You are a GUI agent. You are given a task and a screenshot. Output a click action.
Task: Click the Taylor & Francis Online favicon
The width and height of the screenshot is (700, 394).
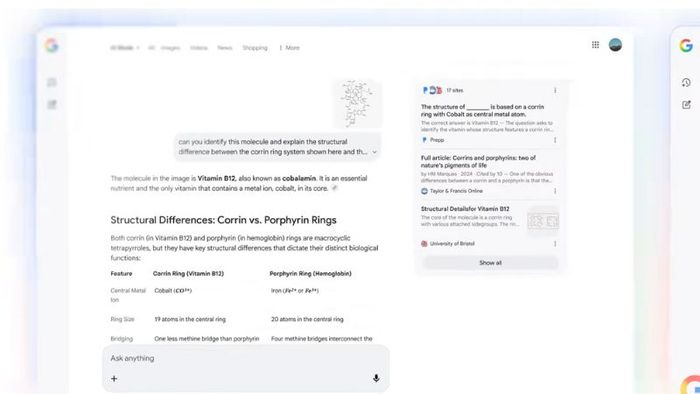424,191
